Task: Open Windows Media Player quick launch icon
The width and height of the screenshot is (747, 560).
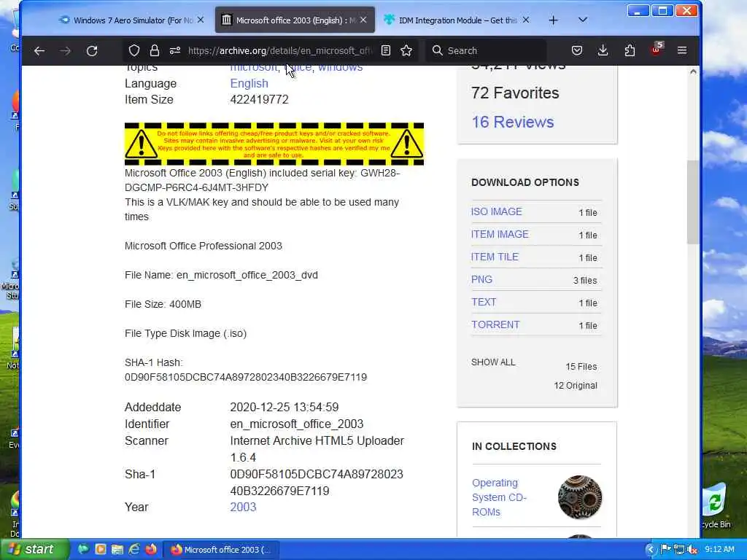Action: click(x=101, y=550)
